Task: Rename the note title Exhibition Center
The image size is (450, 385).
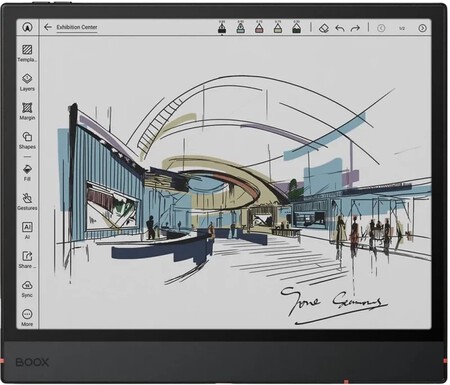Action: coord(77,27)
